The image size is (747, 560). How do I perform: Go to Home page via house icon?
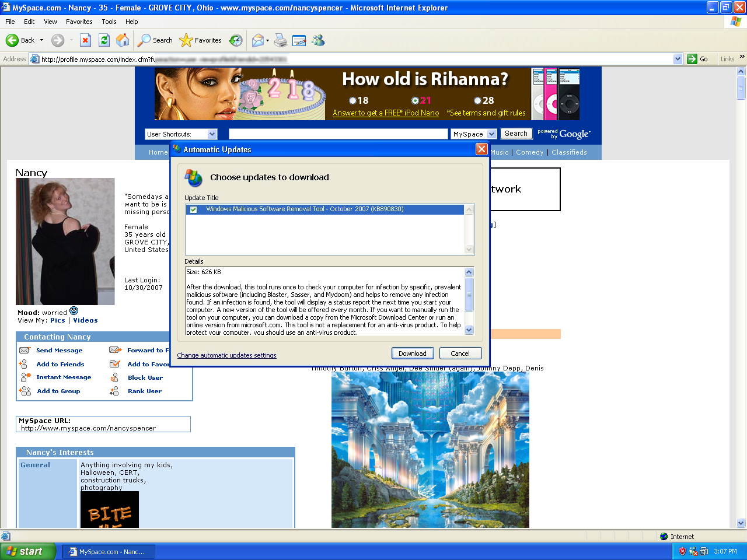(123, 40)
